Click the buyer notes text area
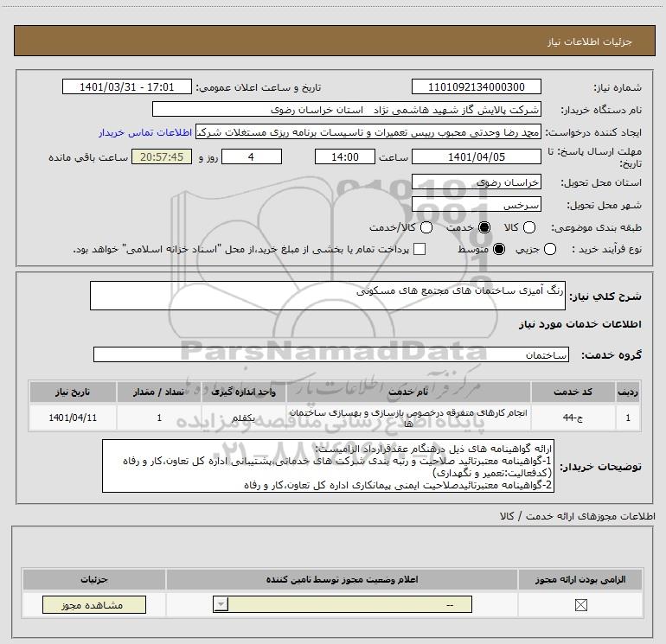Viewport: 666px width, 644px height. pos(328,466)
